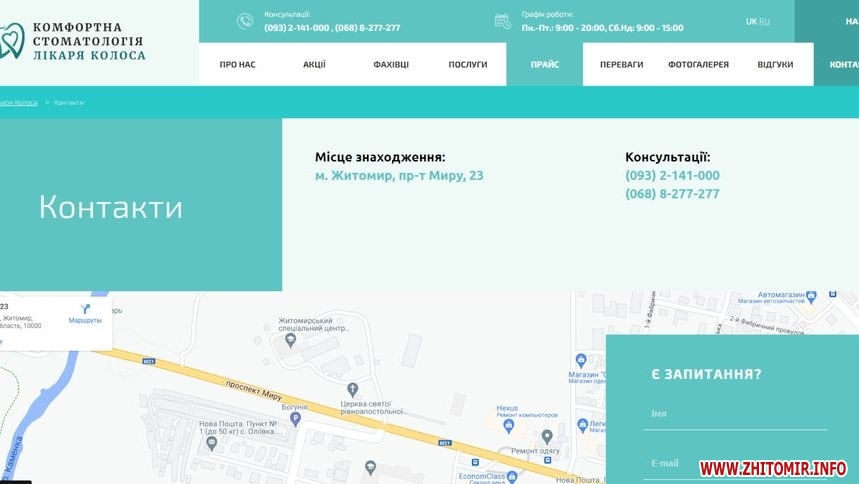
Task: Click the work schedule calendar icon
Action: coord(503,21)
